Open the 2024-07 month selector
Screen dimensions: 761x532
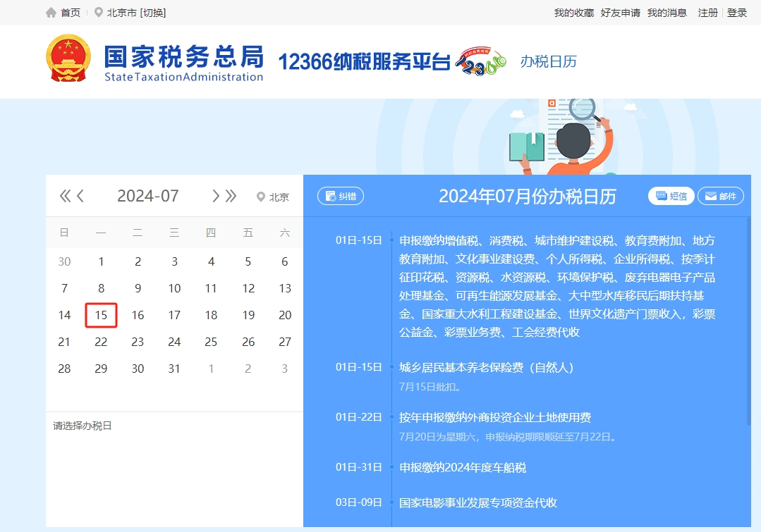(148, 196)
